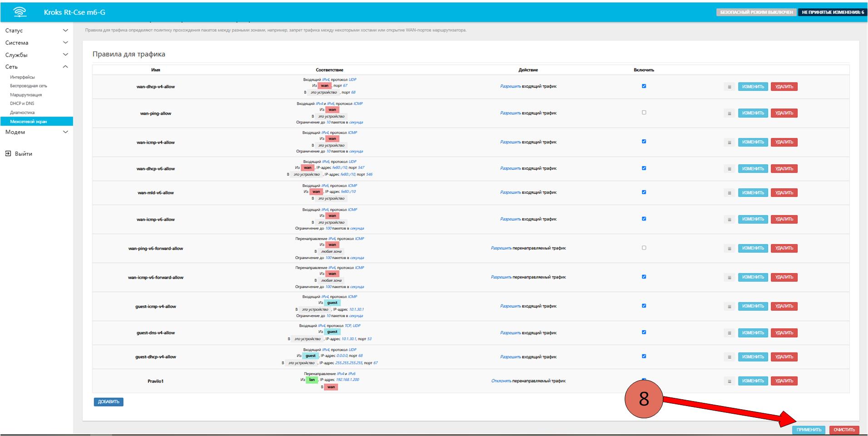Disable the wan-dhcp-v4-allow rule checkbox

click(x=644, y=86)
